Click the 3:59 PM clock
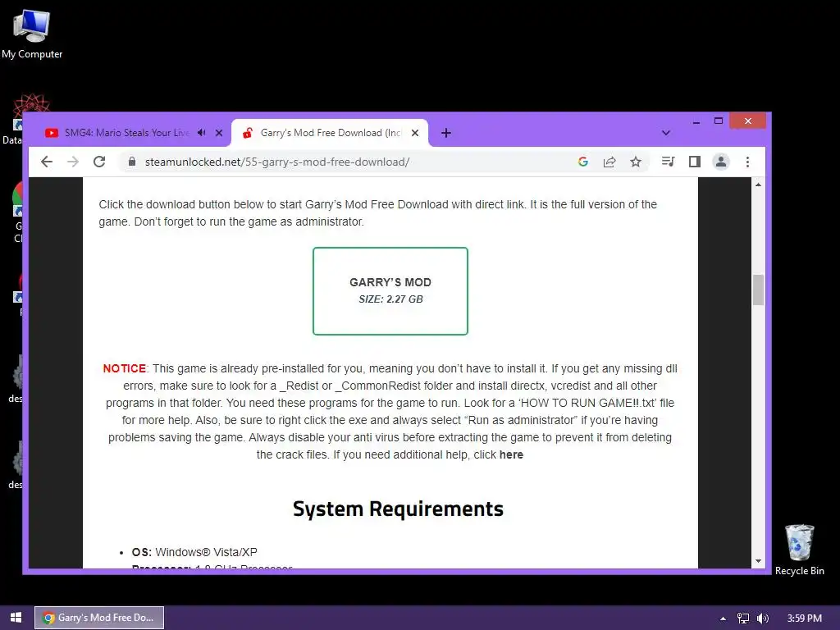 tap(804, 619)
